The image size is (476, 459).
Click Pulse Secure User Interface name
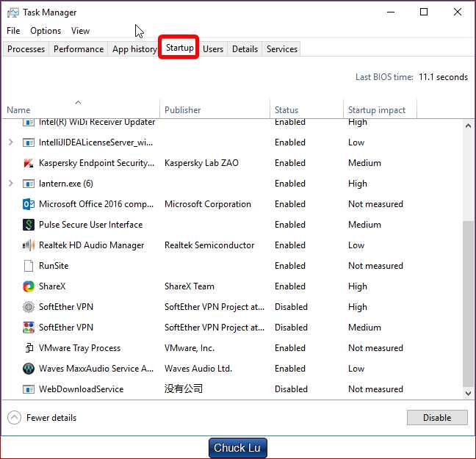tap(90, 225)
